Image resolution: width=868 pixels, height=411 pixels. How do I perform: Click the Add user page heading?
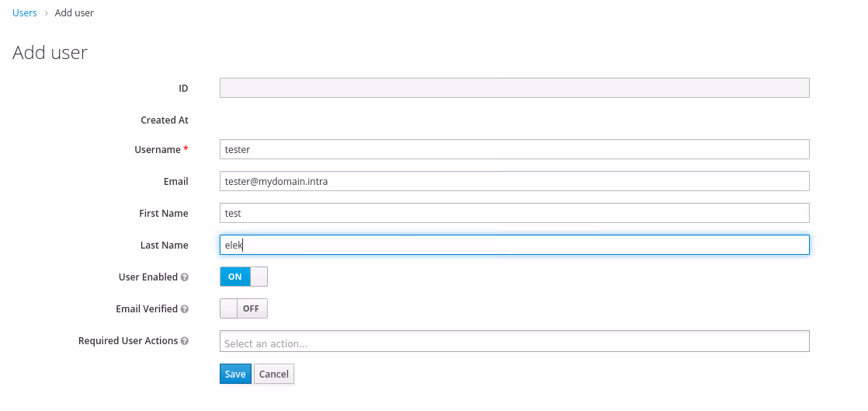[50, 53]
